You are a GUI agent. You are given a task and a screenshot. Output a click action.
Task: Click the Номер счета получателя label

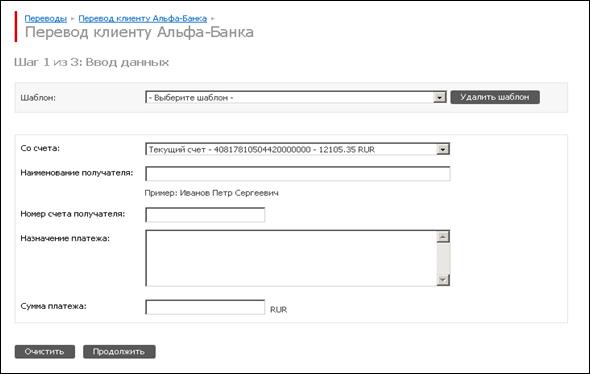73,214
